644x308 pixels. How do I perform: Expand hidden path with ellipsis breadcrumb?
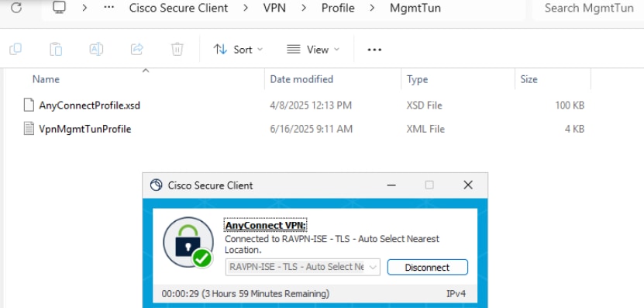[108, 8]
